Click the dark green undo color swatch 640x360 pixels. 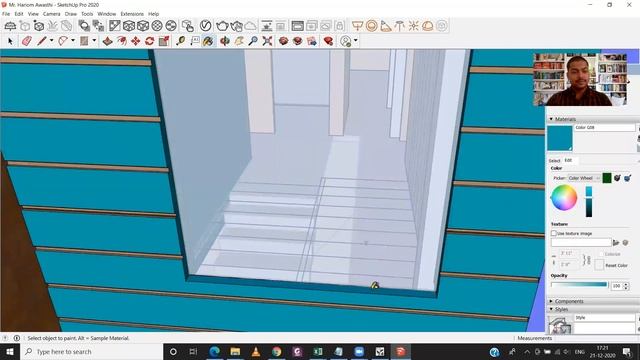click(x=607, y=178)
